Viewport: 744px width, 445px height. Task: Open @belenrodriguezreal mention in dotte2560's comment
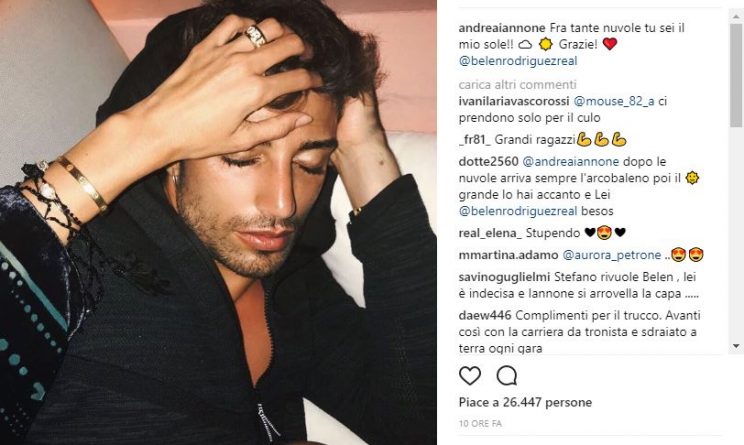pyautogui.click(x=518, y=211)
